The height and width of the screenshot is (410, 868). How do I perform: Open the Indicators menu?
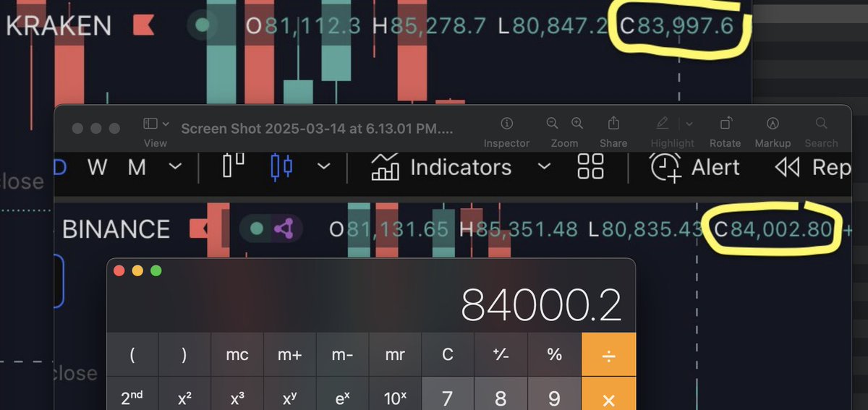pyautogui.click(x=441, y=167)
